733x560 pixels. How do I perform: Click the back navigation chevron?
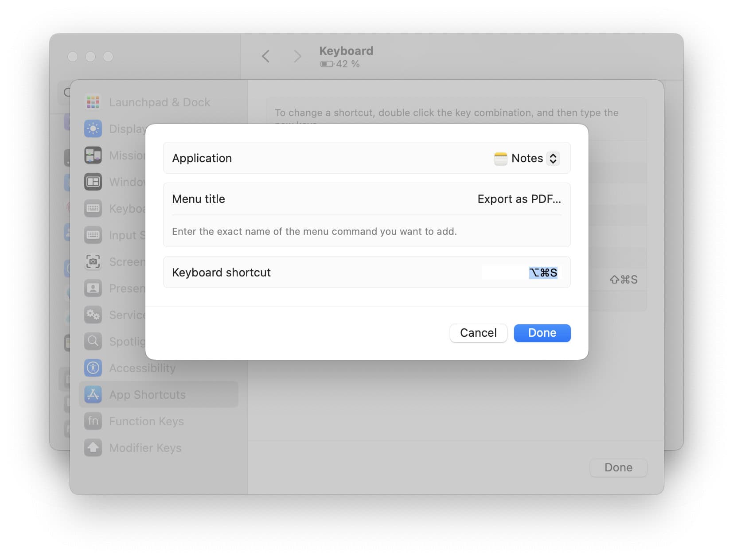point(265,56)
